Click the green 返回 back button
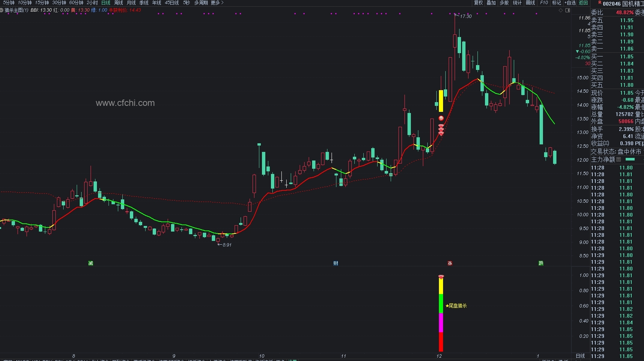Screen dimensions: 644x361 click(583, 3)
